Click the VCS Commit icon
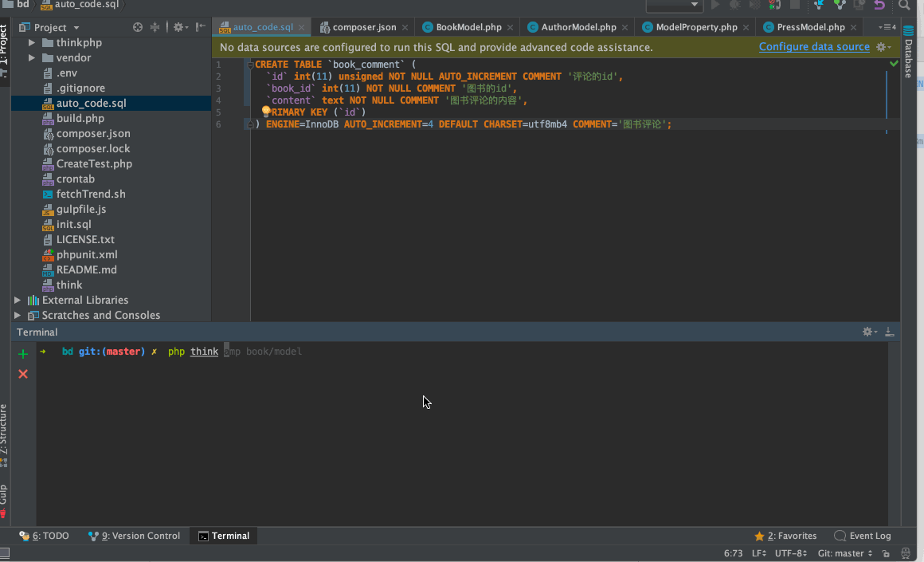The image size is (924, 562). click(x=840, y=5)
